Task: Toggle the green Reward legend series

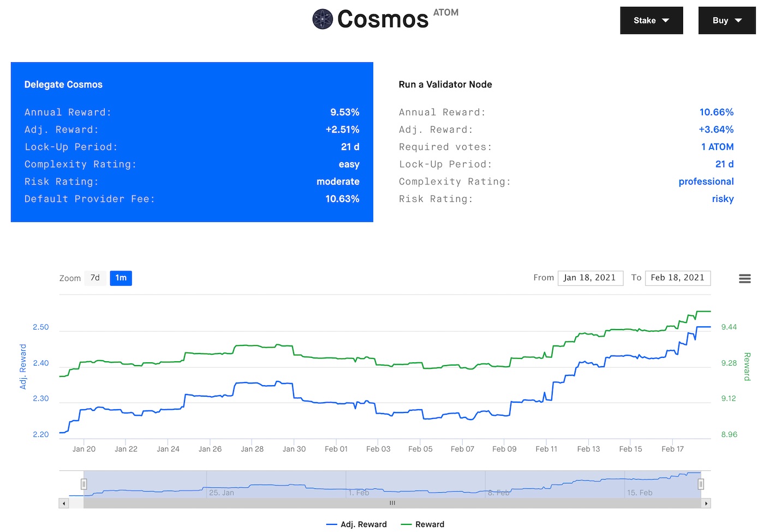Action: [423, 524]
